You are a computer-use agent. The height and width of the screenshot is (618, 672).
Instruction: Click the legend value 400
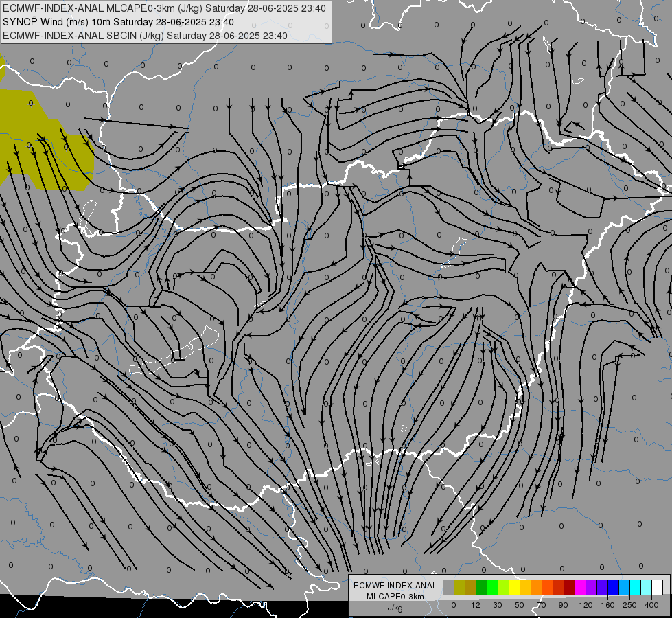pos(651,605)
